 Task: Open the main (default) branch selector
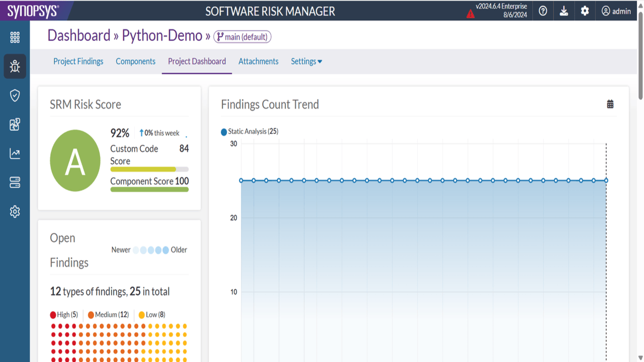pos(243,37)
